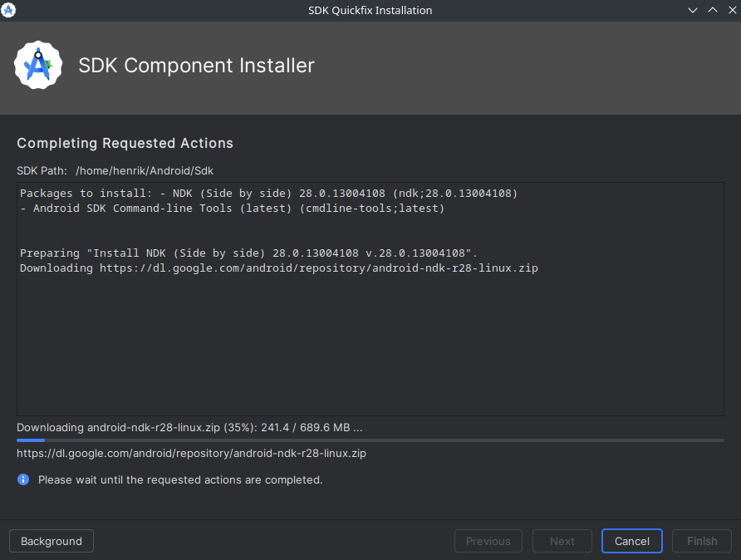Minimize the window using the down chevron
Image resolution: width=741 pixels, height=560 pixels.
[693, 10]
